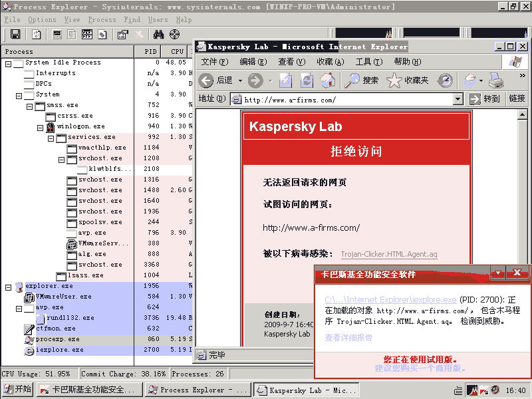This screenshot has height=399, width=532.
Task: Click the binoculars Find handle icon
Action: point(158,35)
